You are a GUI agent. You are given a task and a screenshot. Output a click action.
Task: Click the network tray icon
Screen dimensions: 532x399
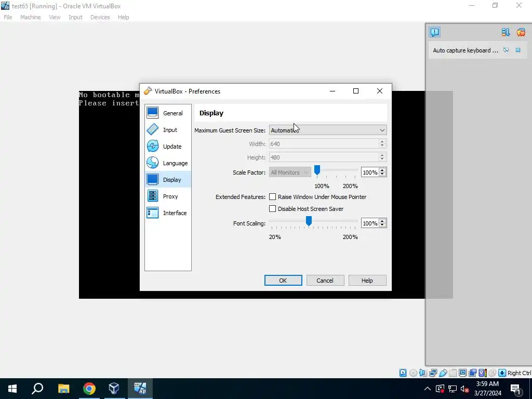[453, 389]
